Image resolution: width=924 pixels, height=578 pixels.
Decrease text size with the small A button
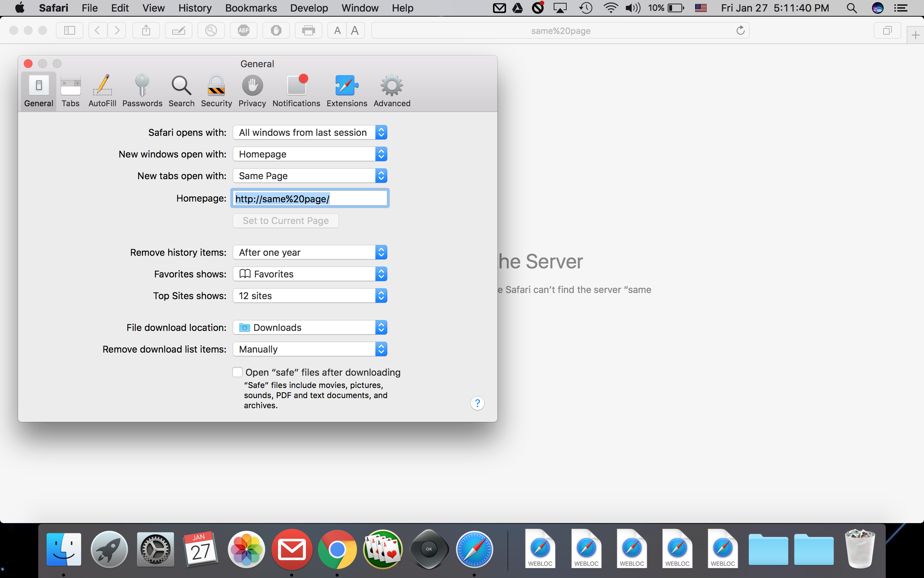coord(337,31)
